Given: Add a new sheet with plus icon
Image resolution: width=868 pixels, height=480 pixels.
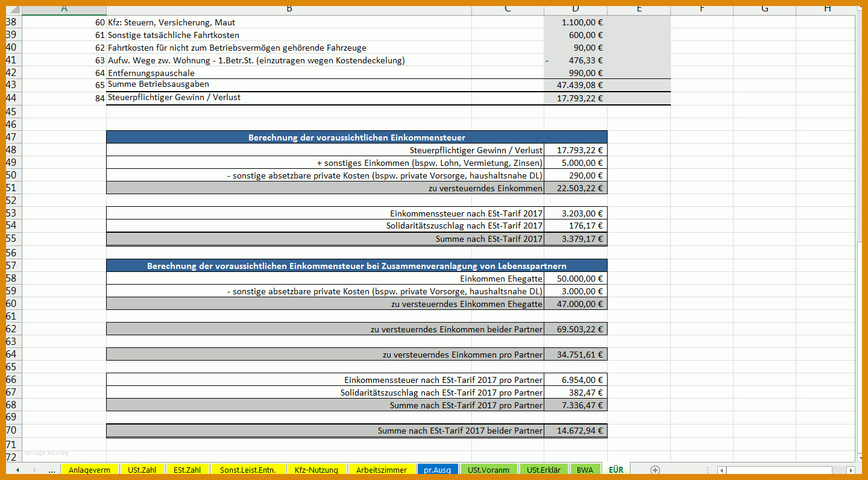Looking at the screenshot, I should [x=655, y=470].
